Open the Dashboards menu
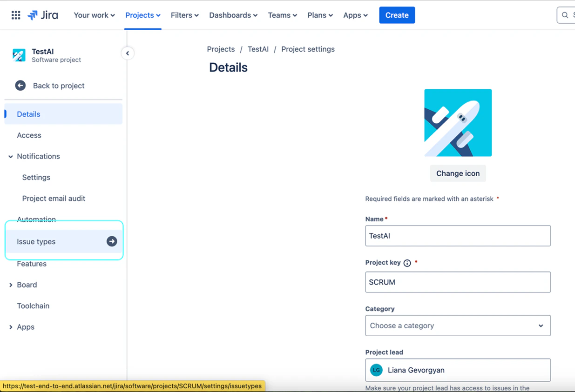The image size is (575, 392). 233,15
